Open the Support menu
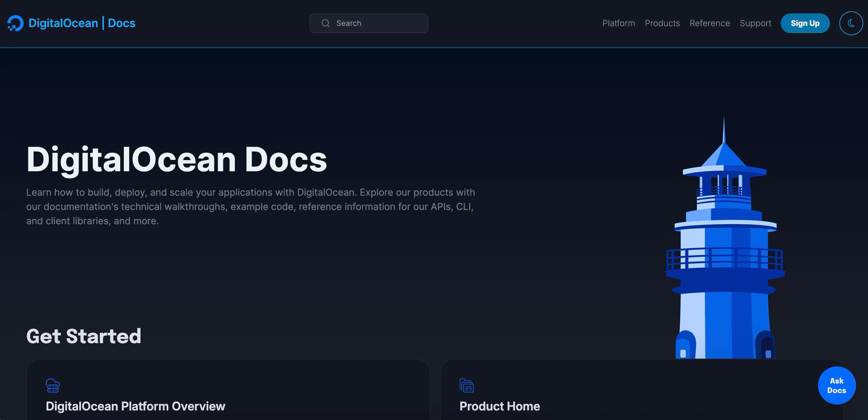 pyautogui.click(x=755, y=23)
